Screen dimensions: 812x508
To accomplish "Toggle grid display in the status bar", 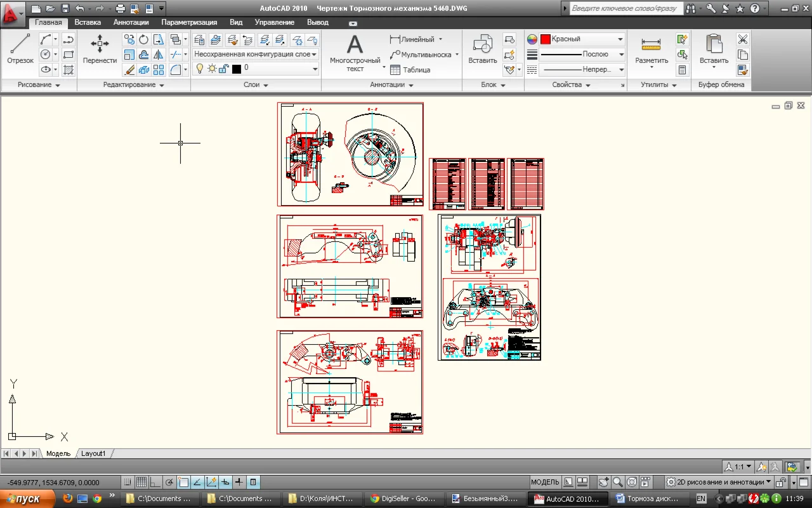I will (141, 482).
